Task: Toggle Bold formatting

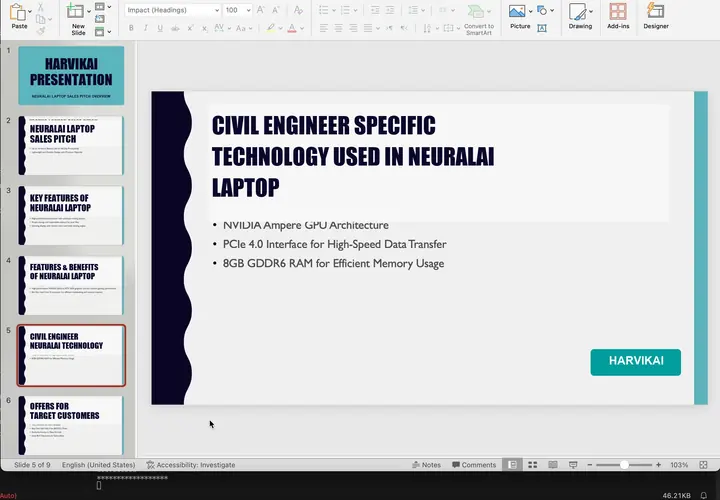Action: pos(131,28)
